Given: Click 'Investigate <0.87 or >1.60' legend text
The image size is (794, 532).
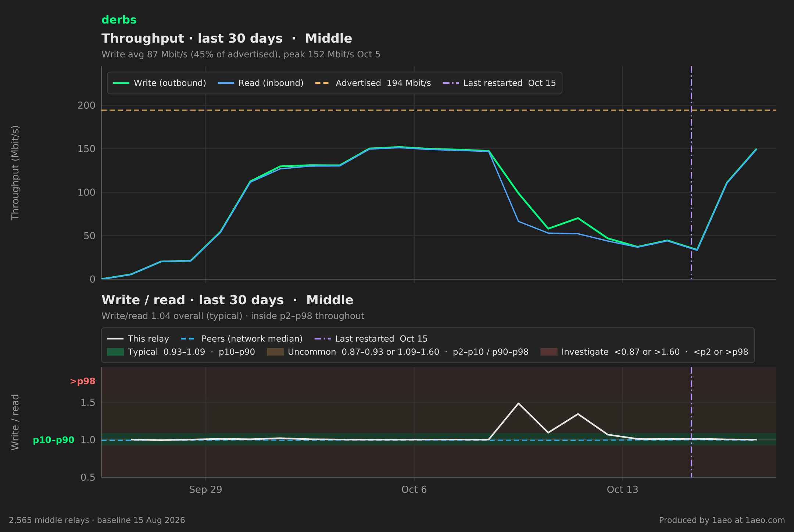Looking at the screenshot, I should click(655, 352).
